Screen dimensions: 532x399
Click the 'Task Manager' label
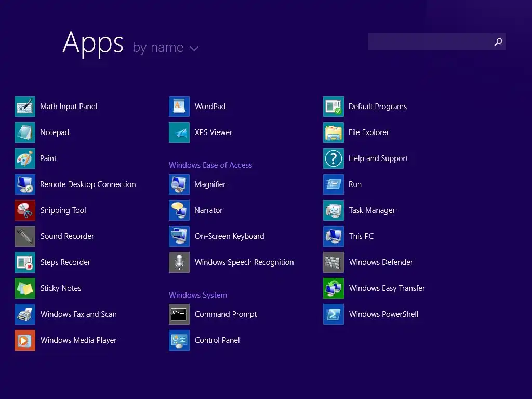[x=372, y=210]
